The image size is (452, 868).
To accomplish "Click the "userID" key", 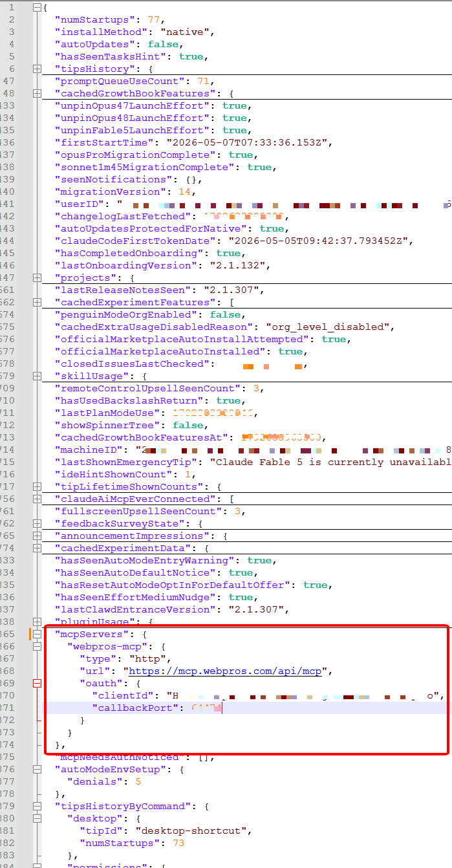I will click(80, 204).
